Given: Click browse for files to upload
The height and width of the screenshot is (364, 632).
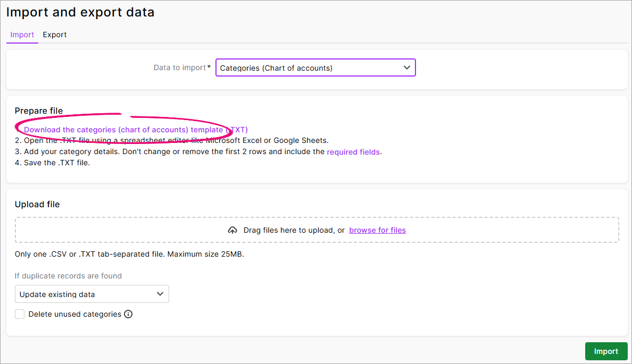Looking at the screenshot, I should click(x=377, y=230).
